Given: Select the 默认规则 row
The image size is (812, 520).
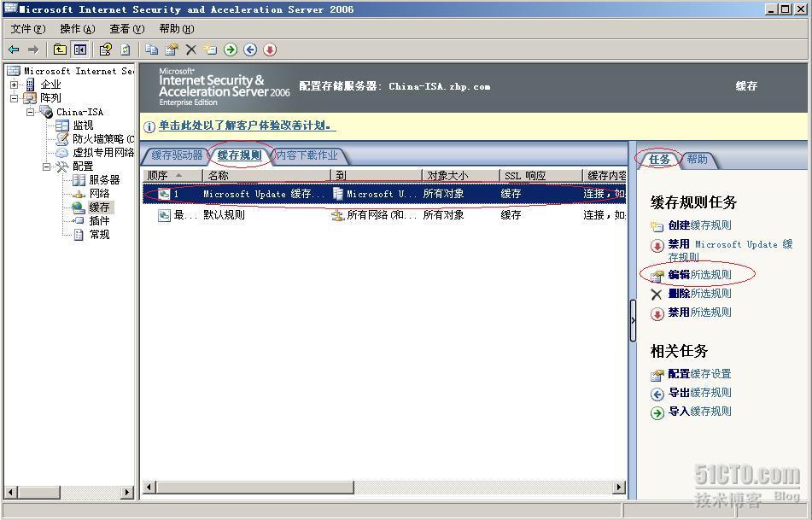Looking at the screenshot, I should click(x=384, y=215).
